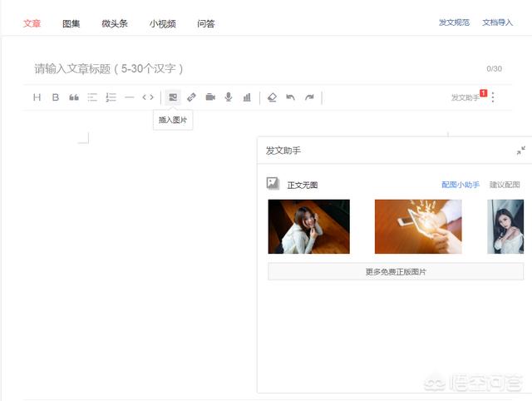
Task: Collapse the 发文助手 panel
Action: tap(521, 151)
